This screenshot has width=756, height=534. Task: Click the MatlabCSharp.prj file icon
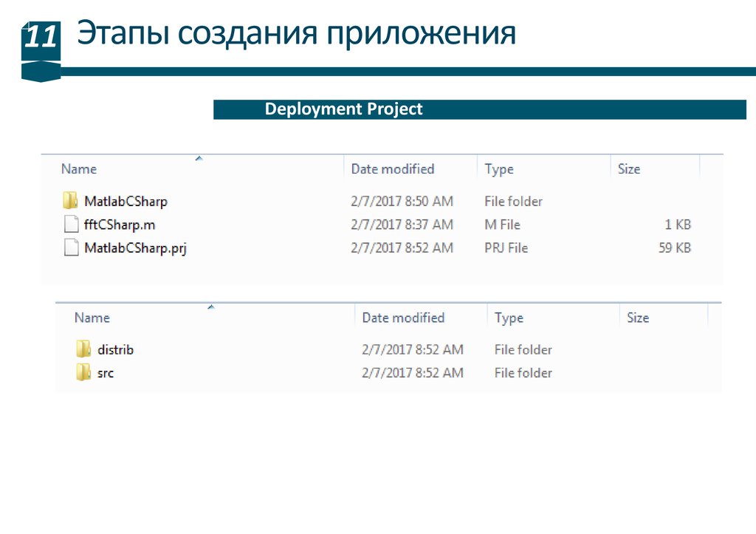pos(71,248)
